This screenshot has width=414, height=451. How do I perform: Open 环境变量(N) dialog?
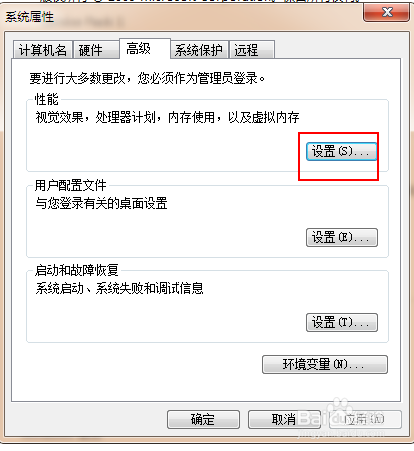point(325,364)
